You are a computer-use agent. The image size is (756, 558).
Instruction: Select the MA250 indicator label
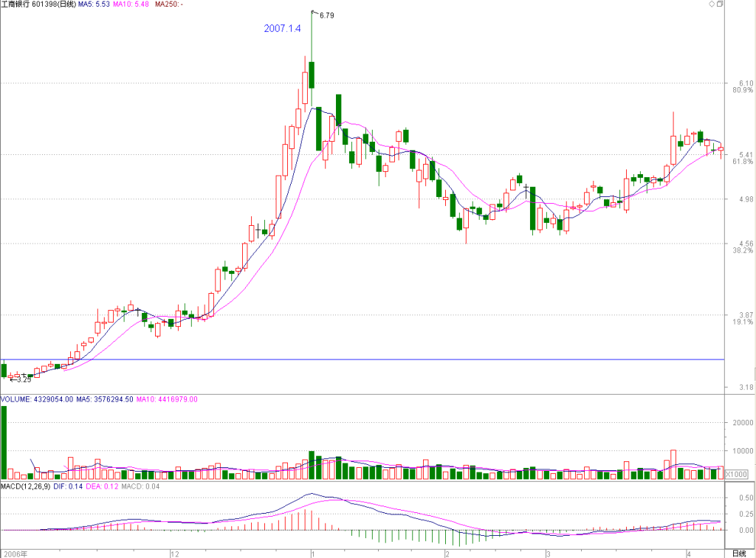pyautogui.click(x=169, y=4)
